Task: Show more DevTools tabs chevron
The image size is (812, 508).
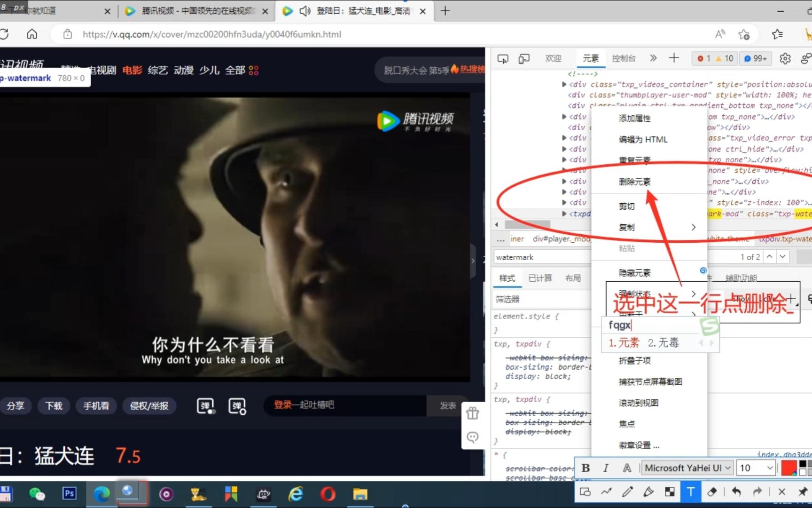Action: tap(653, 58)
